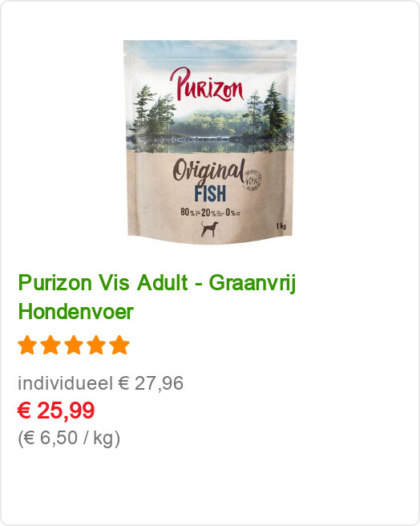
Task: Click the 80% 20% 0% composition line
Action: pos(210,212)
